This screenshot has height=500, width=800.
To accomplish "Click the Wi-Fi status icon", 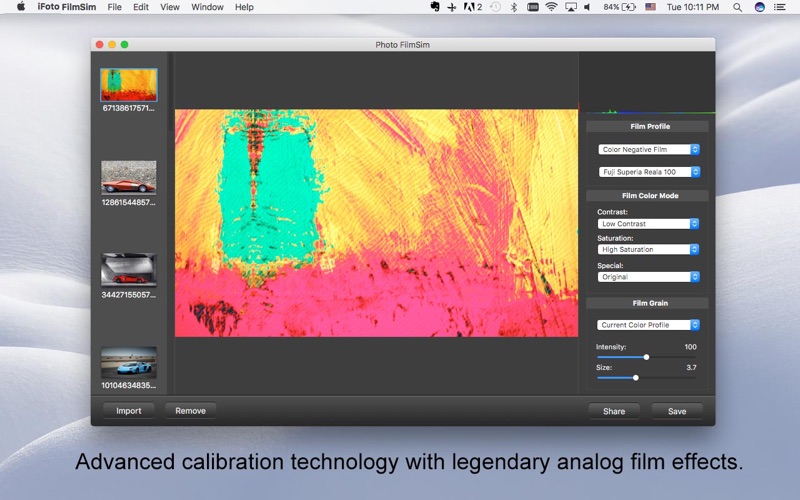I will click(x=551, y=7).
